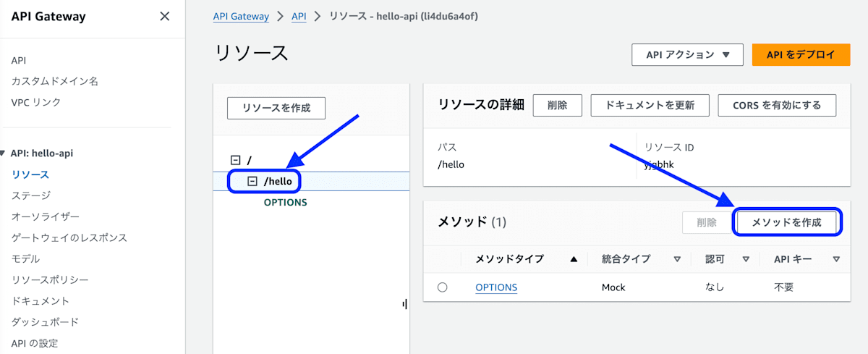Click the /hello path value

451,164
